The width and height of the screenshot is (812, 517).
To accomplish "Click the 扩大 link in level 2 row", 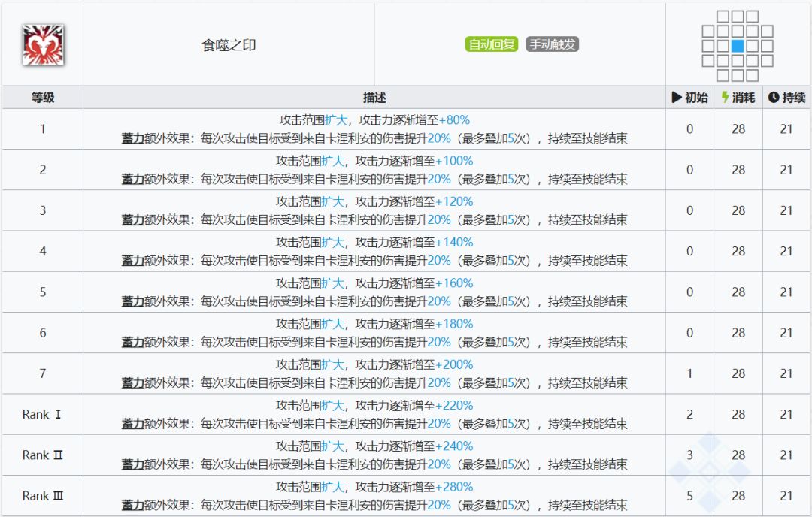I will 332,161.
